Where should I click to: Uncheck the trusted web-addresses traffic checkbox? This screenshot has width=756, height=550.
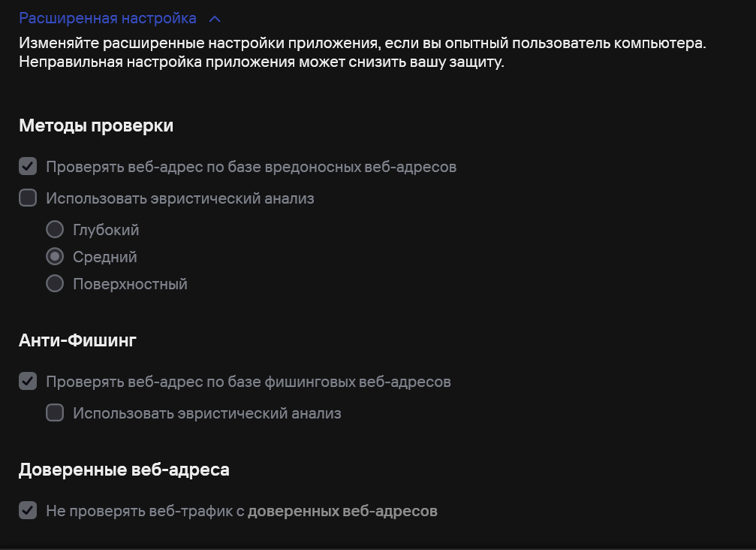[x=28, y=510]
